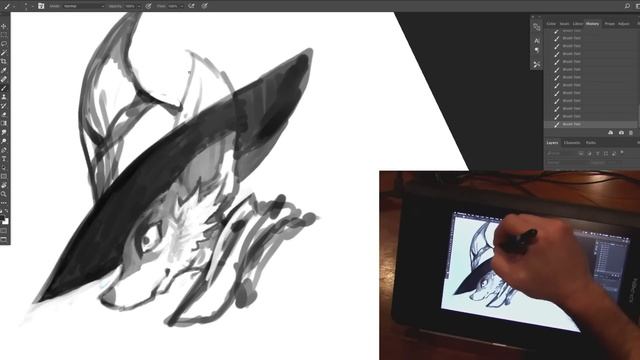Screen dimensions: 640x360
Task: Switch to the History tab
Action: tap(592, 24)
